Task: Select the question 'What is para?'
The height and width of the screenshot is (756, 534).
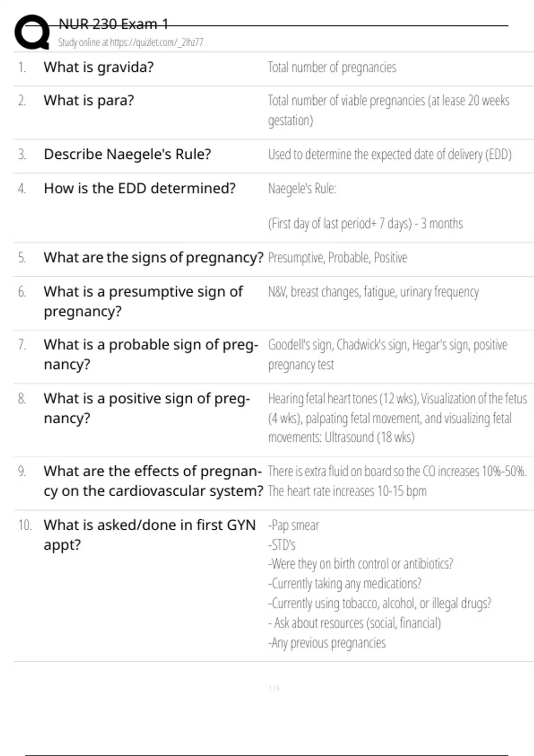Action: click(x=89, y=101)
